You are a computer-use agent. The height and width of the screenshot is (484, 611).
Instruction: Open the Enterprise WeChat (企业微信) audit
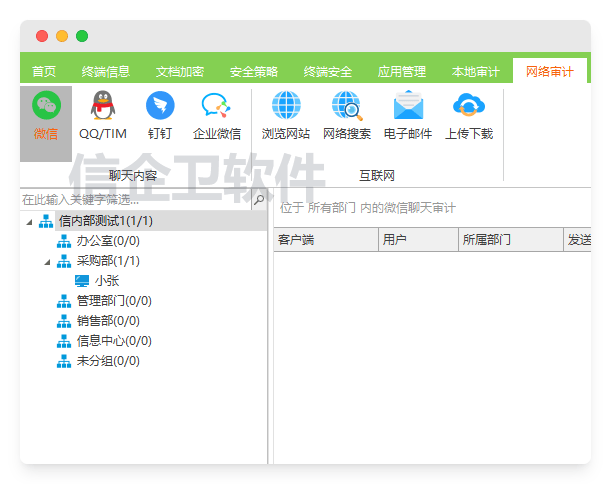[x=216, y=116]
